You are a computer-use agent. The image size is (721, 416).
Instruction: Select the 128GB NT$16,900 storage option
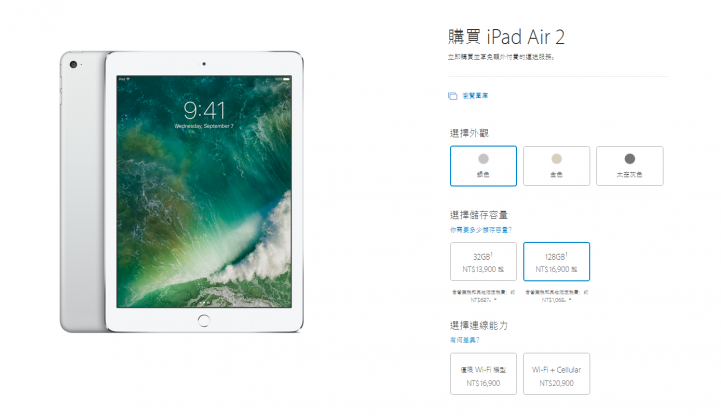(x=556, y=262)
